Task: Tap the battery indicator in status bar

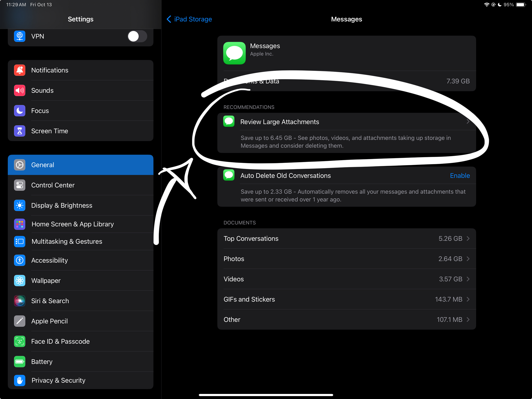Action: 521,4
